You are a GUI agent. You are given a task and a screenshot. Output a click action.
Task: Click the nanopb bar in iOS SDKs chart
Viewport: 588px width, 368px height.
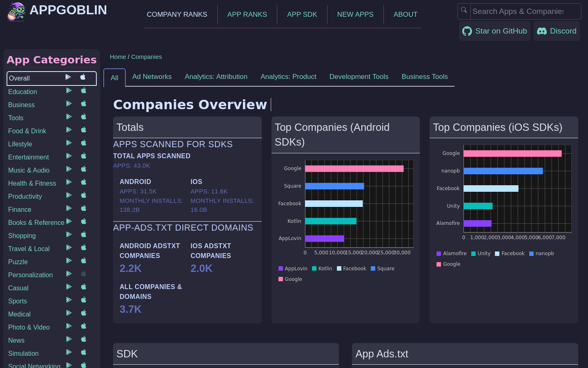(x=503, y=171)
